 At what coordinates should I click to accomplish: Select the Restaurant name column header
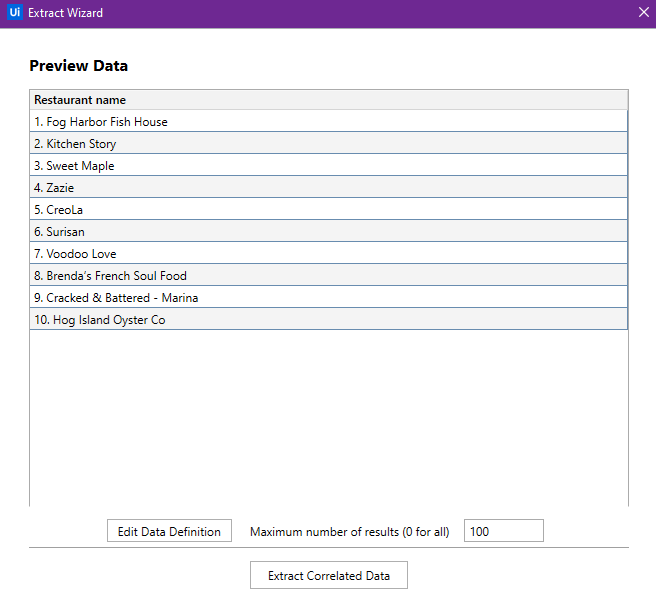(328, 100)
